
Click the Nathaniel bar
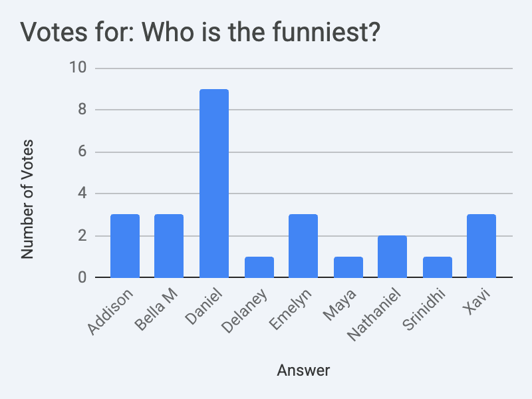coord(392,257)
